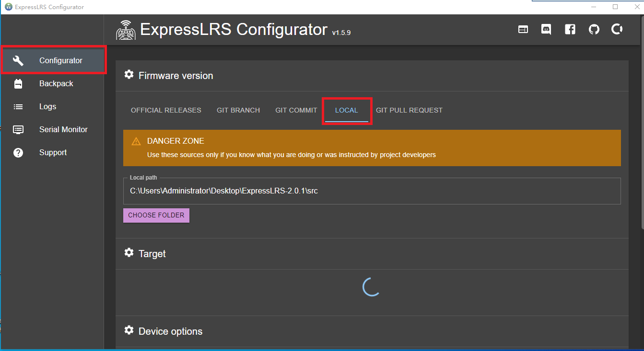Open the Discord link icon
The image size is (644, 351).
click(x=546, y=30)
